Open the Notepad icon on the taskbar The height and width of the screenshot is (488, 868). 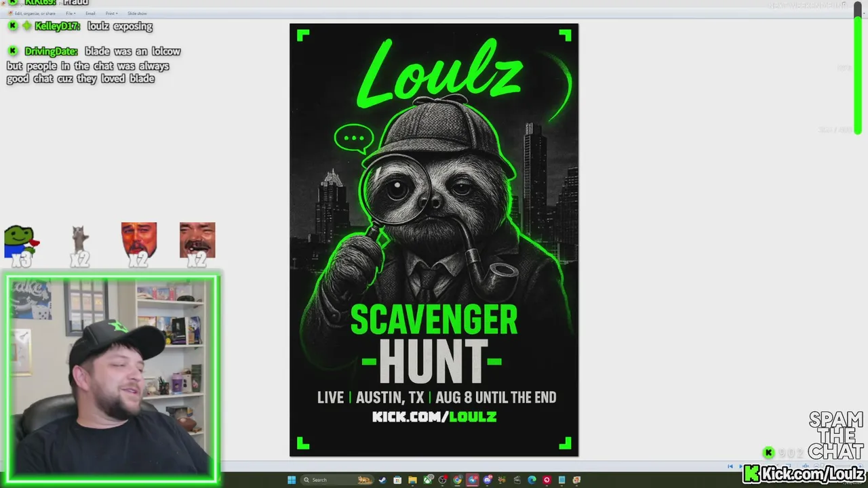click(x=561, y=480)
